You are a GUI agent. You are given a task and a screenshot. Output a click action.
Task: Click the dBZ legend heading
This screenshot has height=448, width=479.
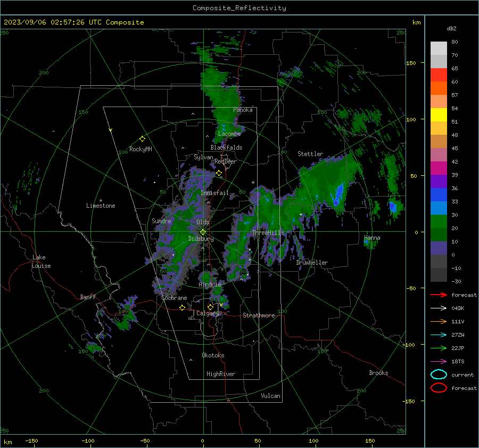coord(451,28)
